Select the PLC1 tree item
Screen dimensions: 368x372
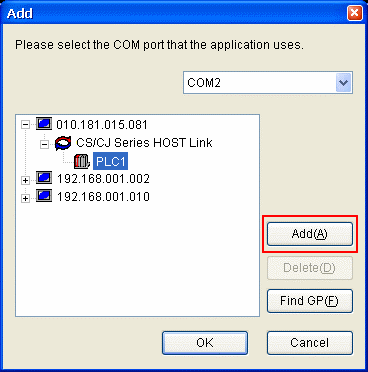[110, 162]
